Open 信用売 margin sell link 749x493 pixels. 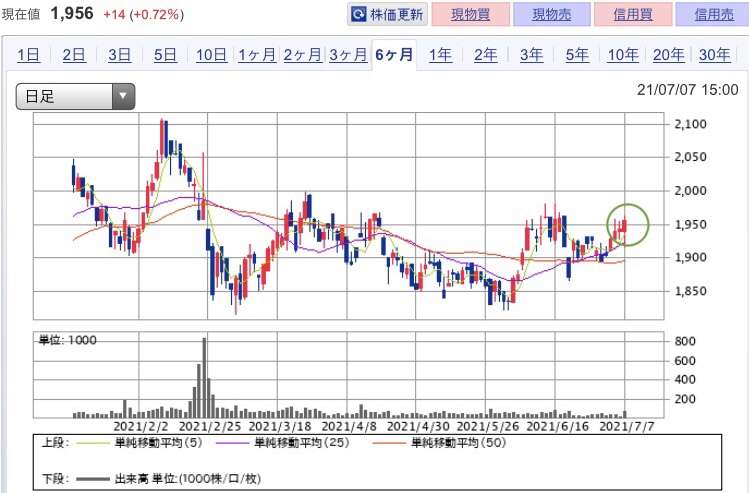[x=713, y=14]
